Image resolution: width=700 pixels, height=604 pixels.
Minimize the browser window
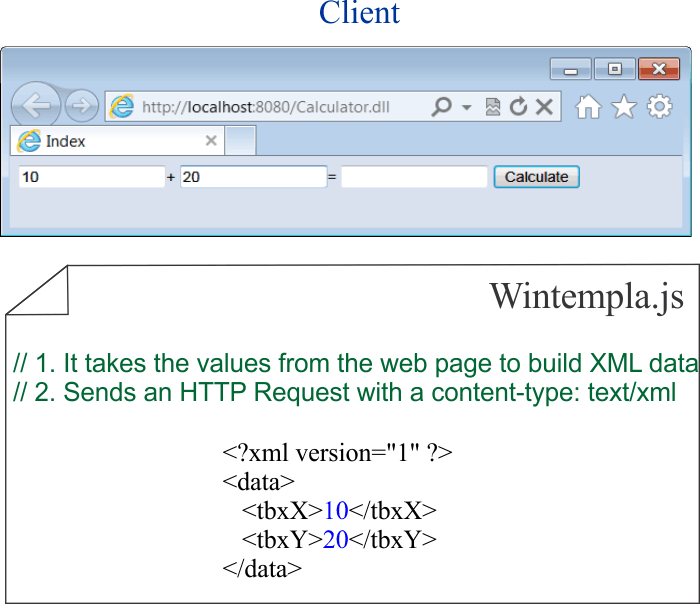coord(571,69)
